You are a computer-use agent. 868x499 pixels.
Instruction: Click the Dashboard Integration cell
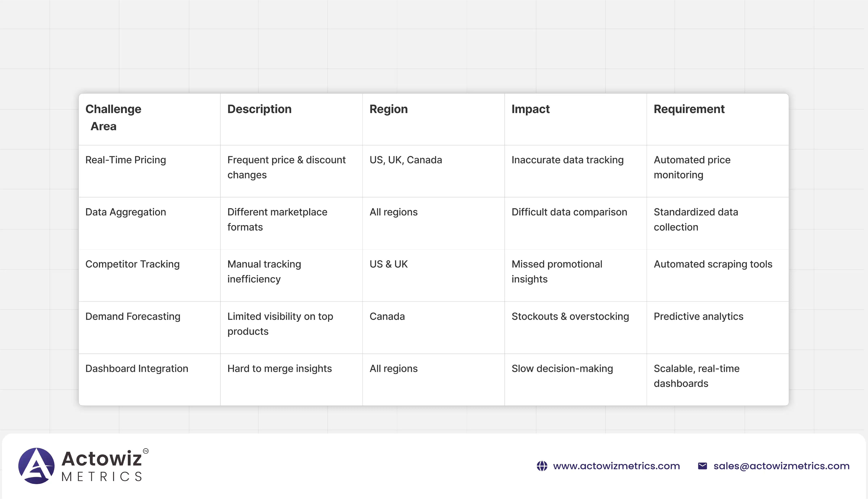[136, 368]
